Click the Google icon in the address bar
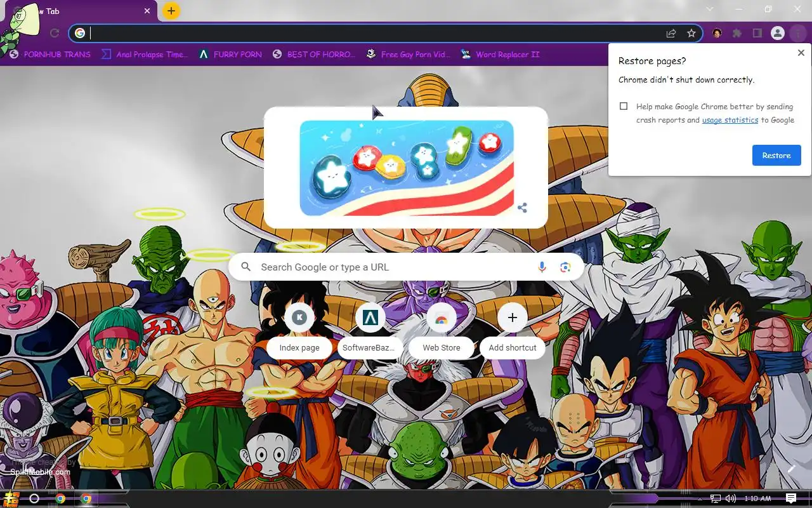The height and width of the screenshot is (508, 812). pos(79,33)
